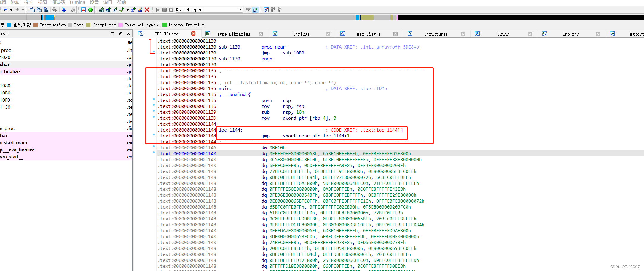Open the 调试器 menu
The height and width of the screenshot is (271, 644).
pos(58,2)
